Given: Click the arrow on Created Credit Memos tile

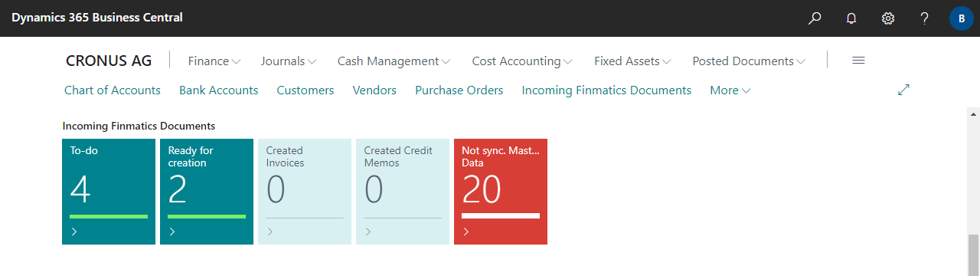Looking at the screenshot, I should [x=367, y=232].
